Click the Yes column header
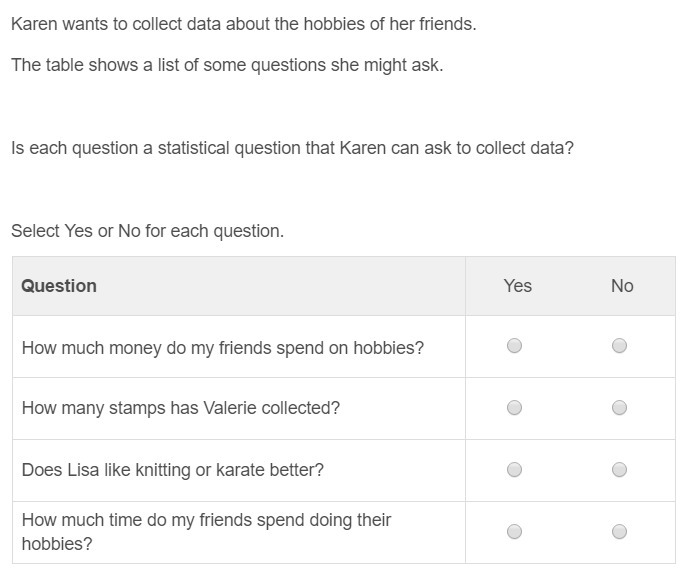 (517, 286)
